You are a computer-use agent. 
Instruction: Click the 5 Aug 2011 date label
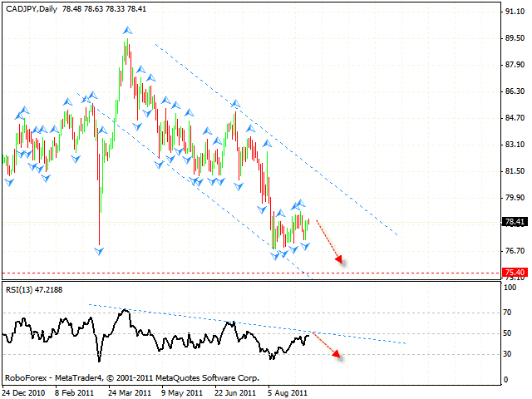(288, 393)
